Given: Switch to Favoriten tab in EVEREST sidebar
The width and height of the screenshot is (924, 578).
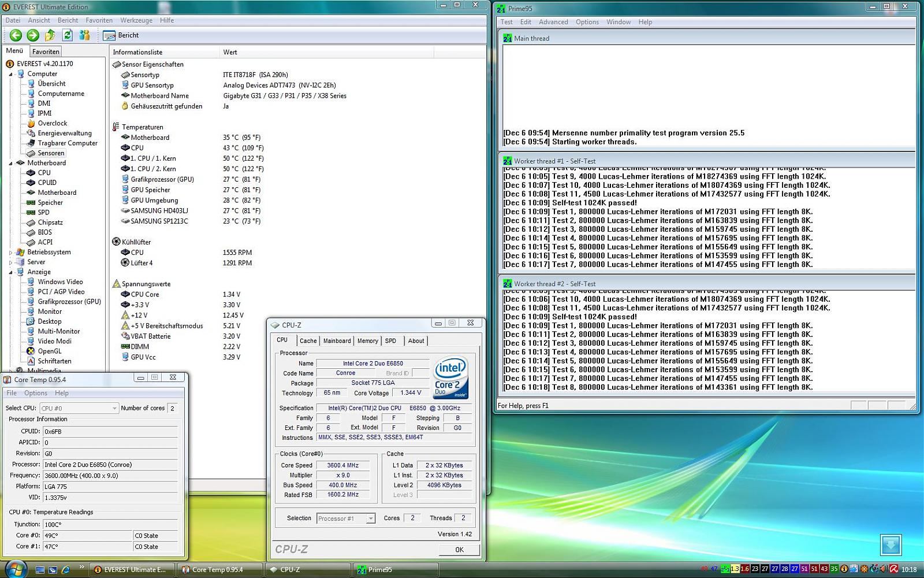Looking at the screenshot, I should tap(46, 51).
